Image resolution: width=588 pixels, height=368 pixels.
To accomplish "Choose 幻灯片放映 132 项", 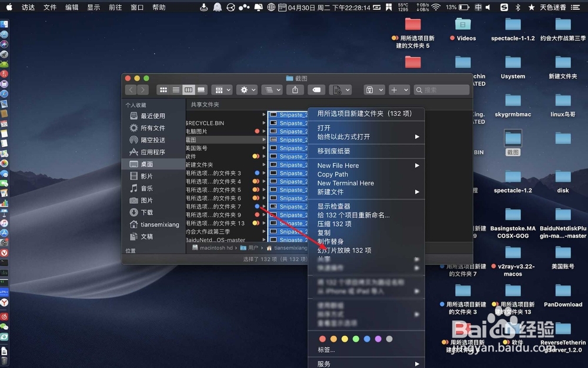I will [x=366, y=250].
